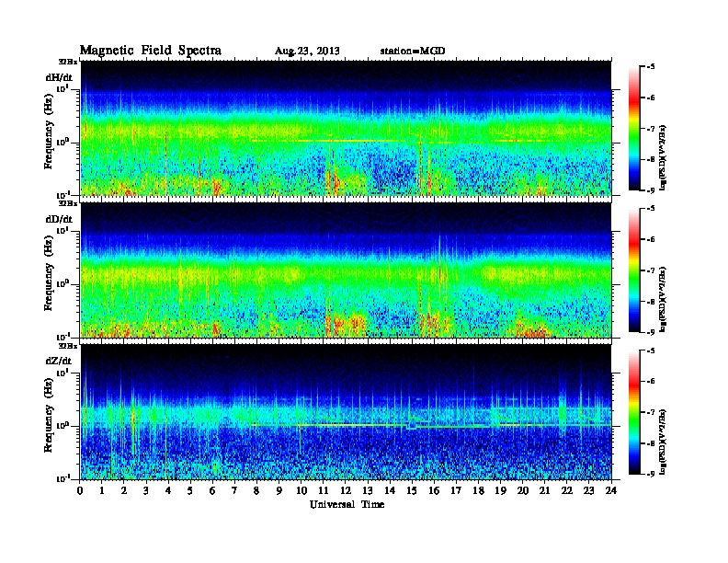Click the "-5" value on dZ/dt color scale
This screenshot has height=563, width=728.
point(651,350)
